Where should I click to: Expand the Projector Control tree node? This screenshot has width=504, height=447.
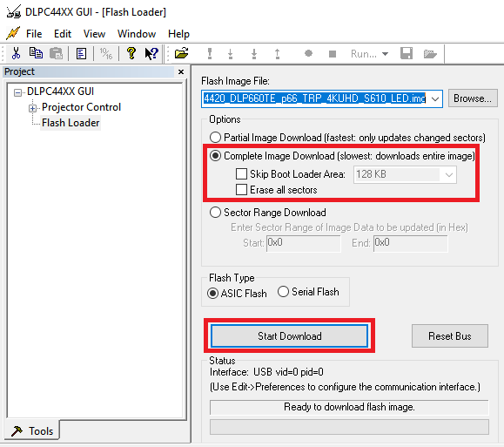point(32,108)
